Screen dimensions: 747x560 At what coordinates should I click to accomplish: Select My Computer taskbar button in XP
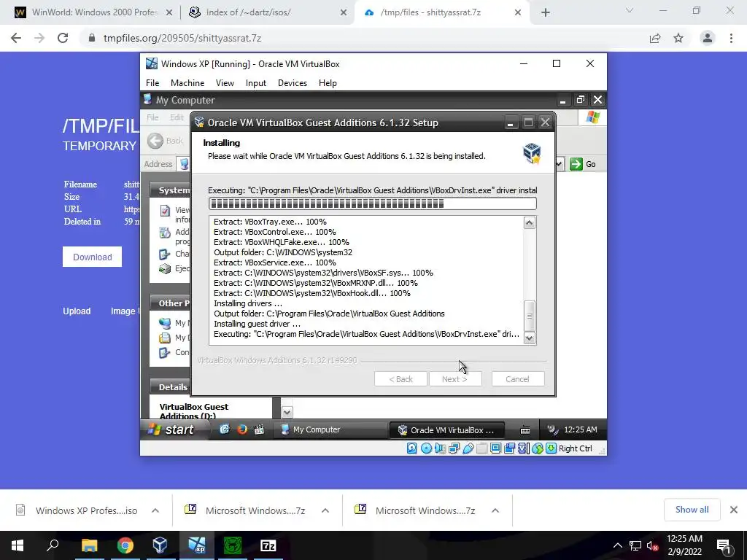pyautogui.click(x=330, y=429)
